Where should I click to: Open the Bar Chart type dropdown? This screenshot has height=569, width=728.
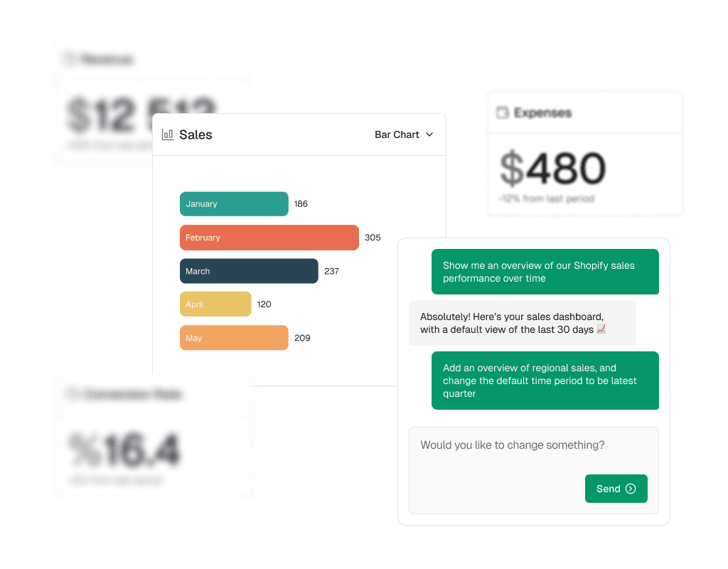pos(404,134)
